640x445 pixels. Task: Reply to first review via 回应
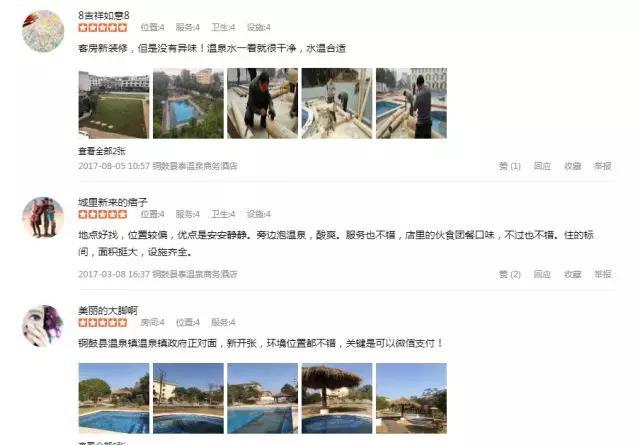pos(542,166)
